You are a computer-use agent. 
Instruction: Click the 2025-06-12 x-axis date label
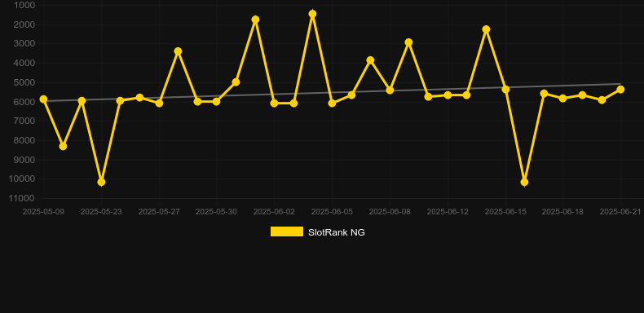click(448, 212)
